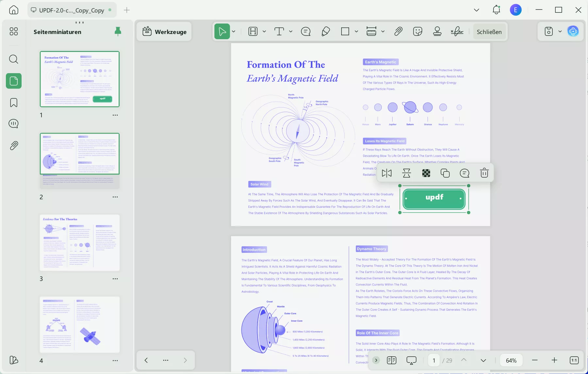Select page 3 thumbnail
Image resolution: width=588 pixels, height=374 pixels.
pos(80,243)
